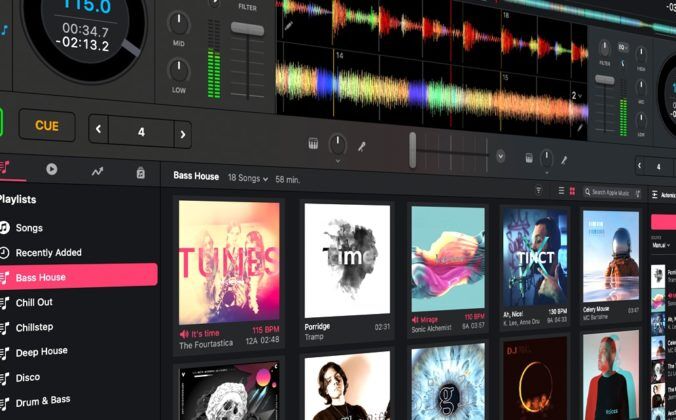Select the Bass House playlist

[78, 276]
